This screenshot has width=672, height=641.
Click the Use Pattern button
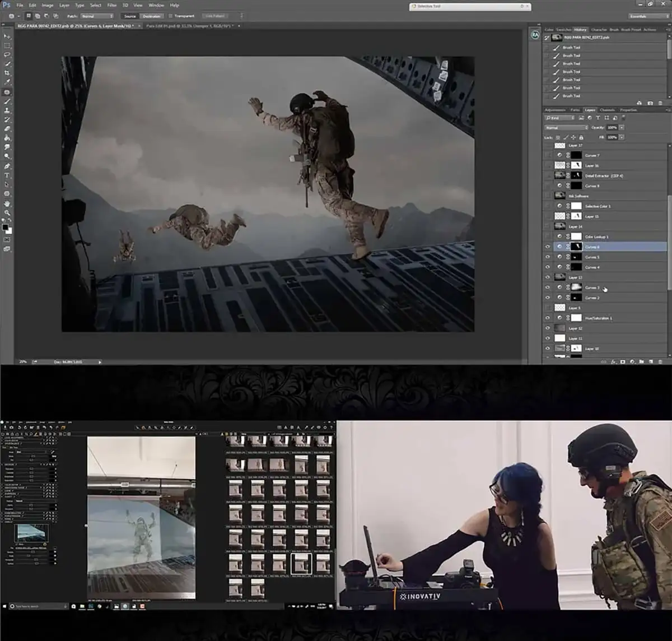[x=216, y=16]
